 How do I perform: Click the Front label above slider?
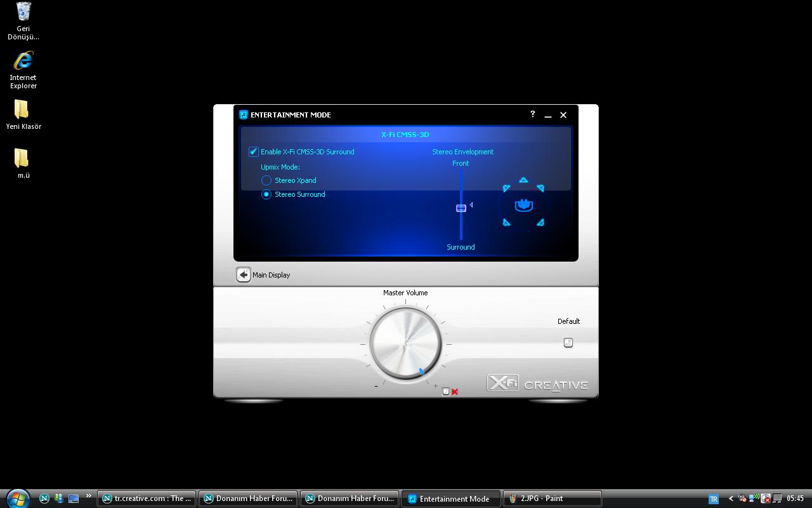pos(461,163)
